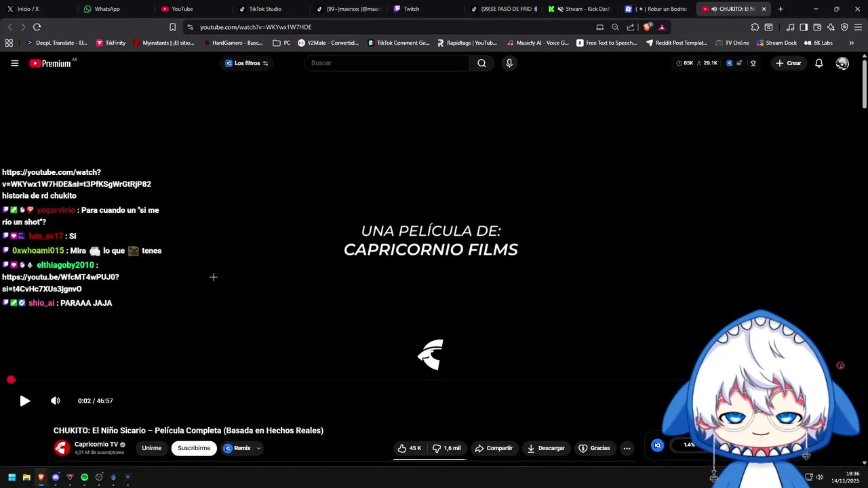Click the Suscribirme button

pyautogui.click(x=194, y=448)
